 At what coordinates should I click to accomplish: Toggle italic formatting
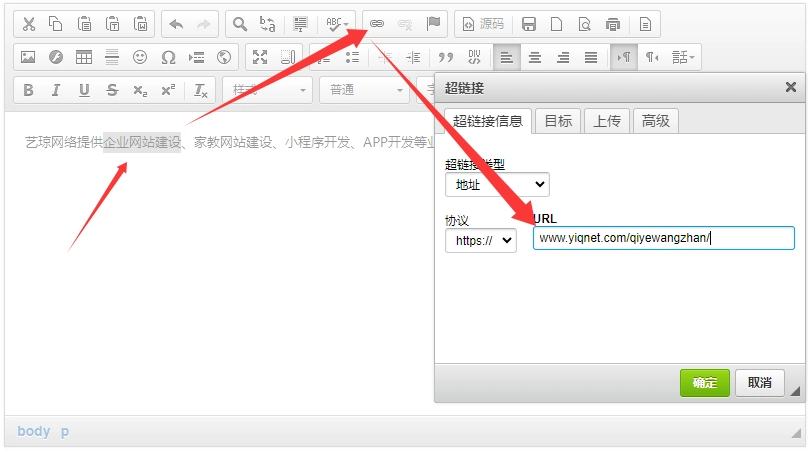pyautogui.click(x=56, y=90)
